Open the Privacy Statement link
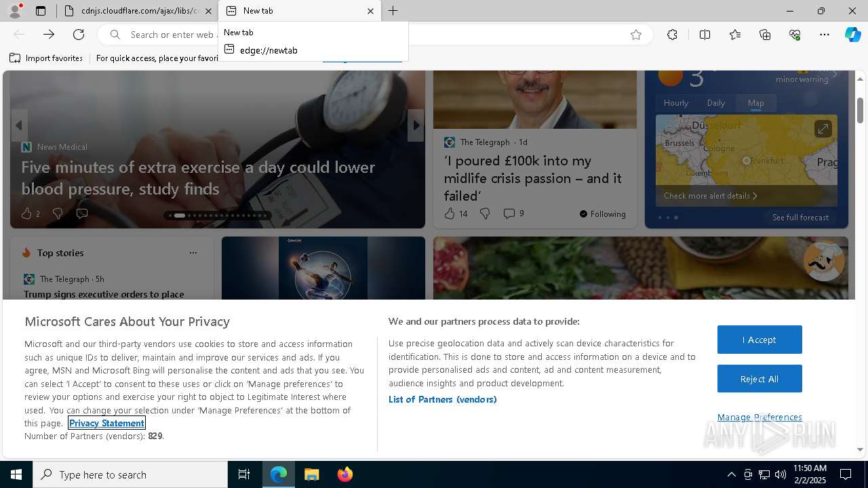Viewport: 868px width, 488px height. tap(106, 423)
